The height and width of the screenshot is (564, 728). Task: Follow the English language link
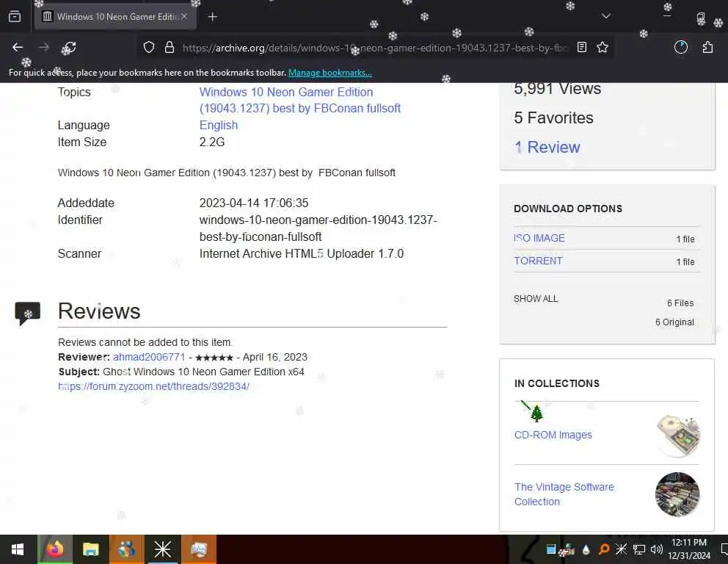pos(219,125)
